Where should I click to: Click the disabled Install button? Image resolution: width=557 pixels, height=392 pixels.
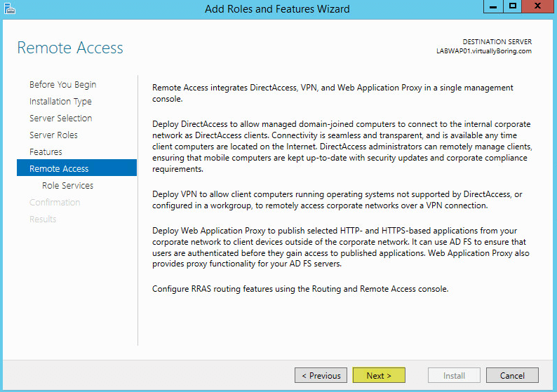pyautogui.click(x=454, y=375)
